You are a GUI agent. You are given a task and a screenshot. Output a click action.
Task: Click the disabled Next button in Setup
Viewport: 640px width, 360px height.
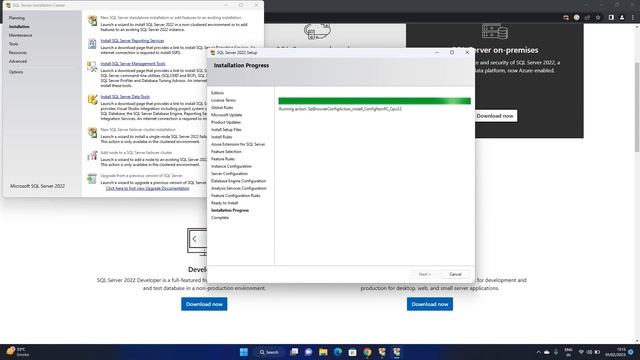[x=424, y=274]
